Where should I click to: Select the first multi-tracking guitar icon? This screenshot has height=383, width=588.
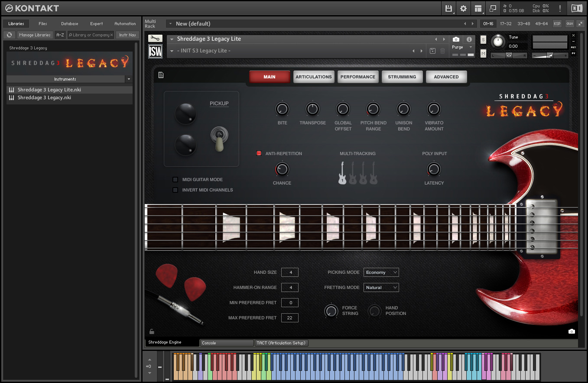(342, 173)
